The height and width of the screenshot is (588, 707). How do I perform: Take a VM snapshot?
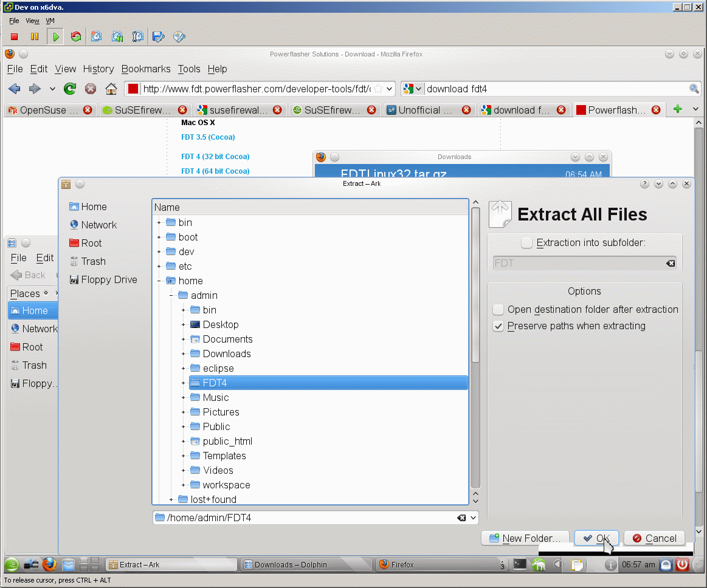96,37
